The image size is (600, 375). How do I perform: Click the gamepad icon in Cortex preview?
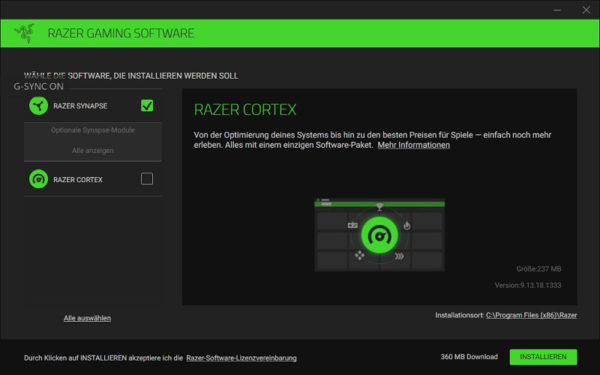(x=352, y=225)
